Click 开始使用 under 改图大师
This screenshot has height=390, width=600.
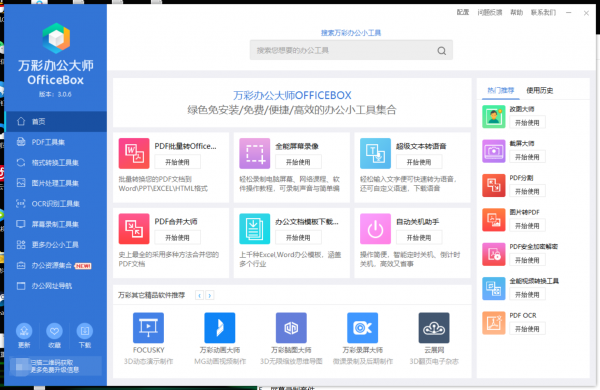(x=527, y=123)
